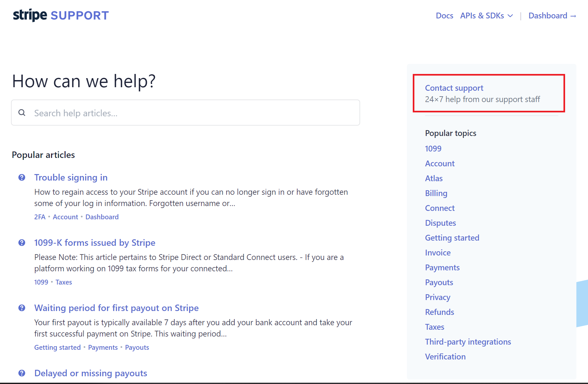Viewport: 588px width, 384px height.
Task: Open the Billing popular topic
Action: click(436, 193)
